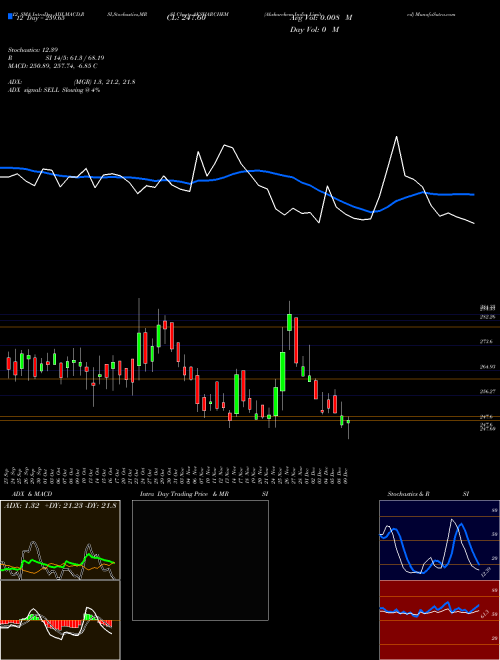The height and width of the screenshot is (660, 500).
Task: Open the MACD histogram mini chart
Action: 60,620
